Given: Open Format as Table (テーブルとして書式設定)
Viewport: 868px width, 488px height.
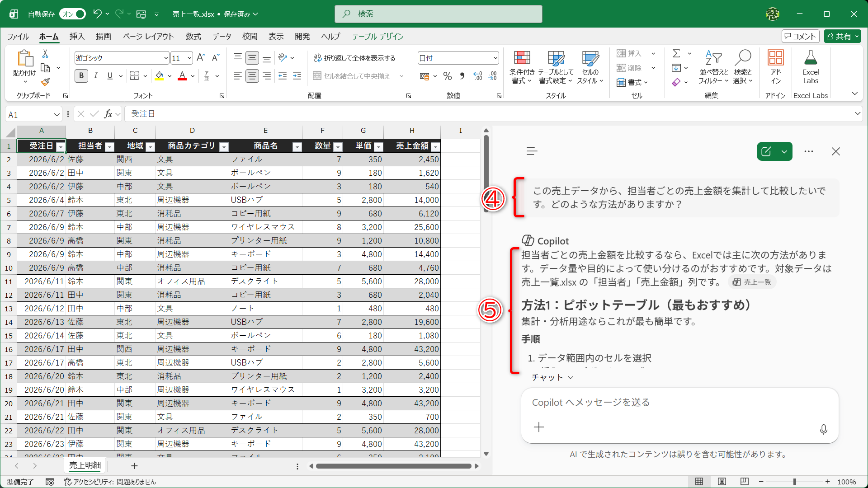Looking at the screenshot, I should 556,67.
